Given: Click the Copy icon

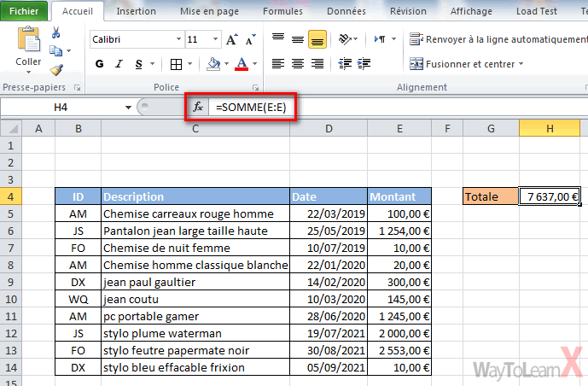Looking at the screenshot, I should click(x=55, y=50).
